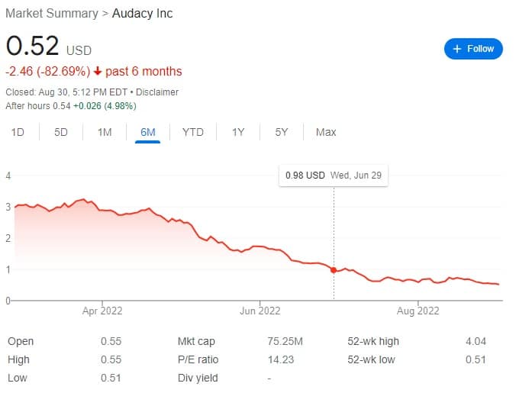Viewport: 532px width, 393px height.
Task: Select the Max time range tab
Action: (x=326, y=132)
